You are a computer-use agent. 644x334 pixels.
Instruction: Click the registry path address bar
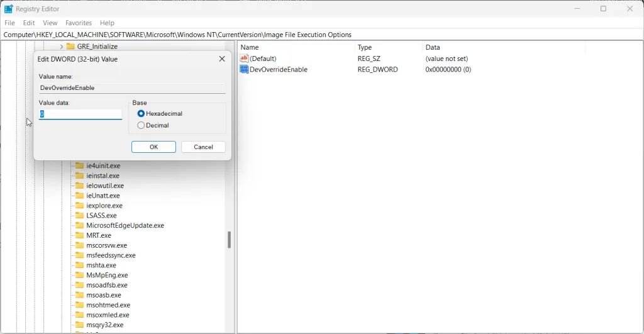pyautogui.click(x=322, y=35)
